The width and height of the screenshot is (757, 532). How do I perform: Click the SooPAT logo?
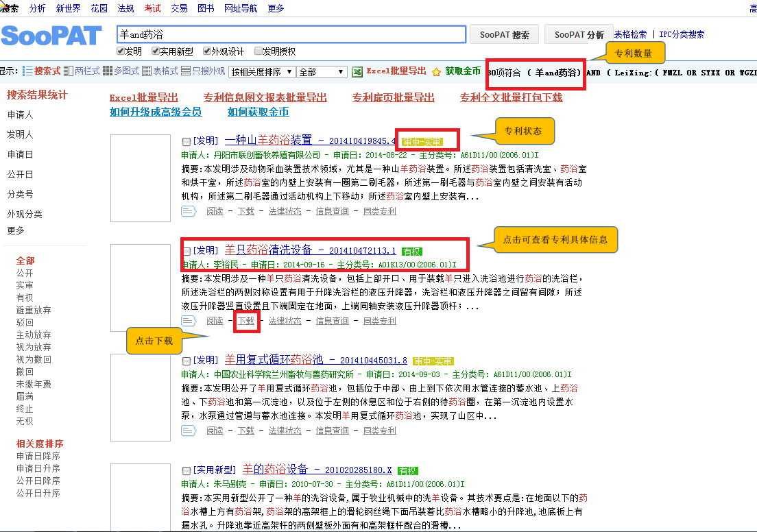[x=51, y=36]
